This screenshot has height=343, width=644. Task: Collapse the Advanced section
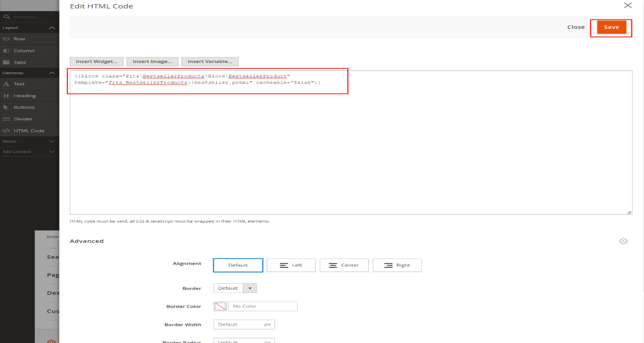pos(623,241)
